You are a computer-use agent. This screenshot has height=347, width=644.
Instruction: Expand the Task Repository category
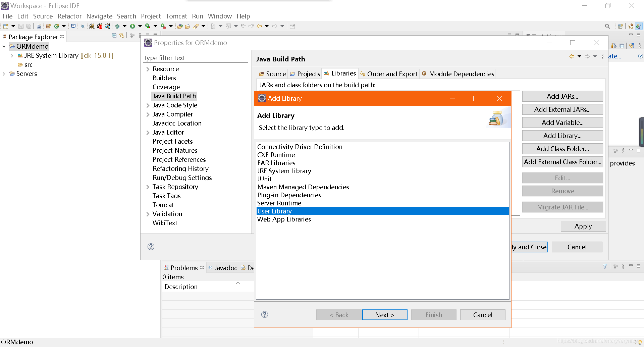[148, 187]
